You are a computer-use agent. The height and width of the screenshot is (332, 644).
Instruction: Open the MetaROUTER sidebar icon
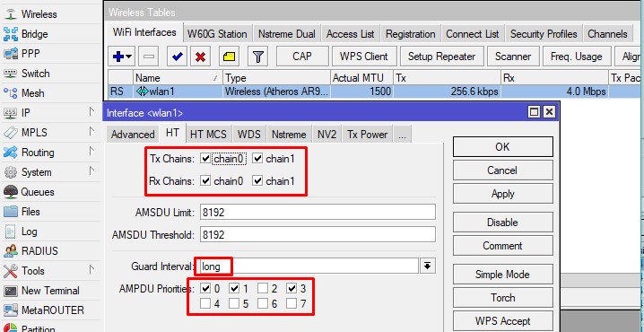[10, 310]
